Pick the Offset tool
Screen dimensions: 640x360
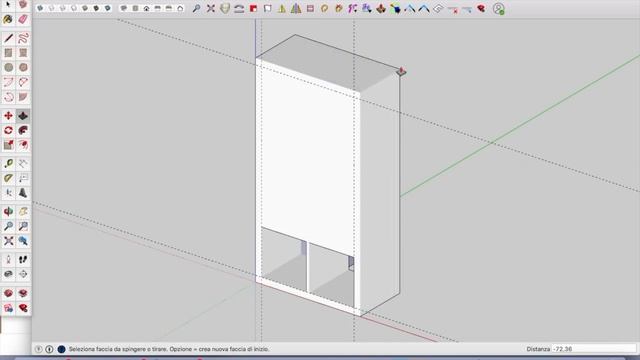point(23,145)
